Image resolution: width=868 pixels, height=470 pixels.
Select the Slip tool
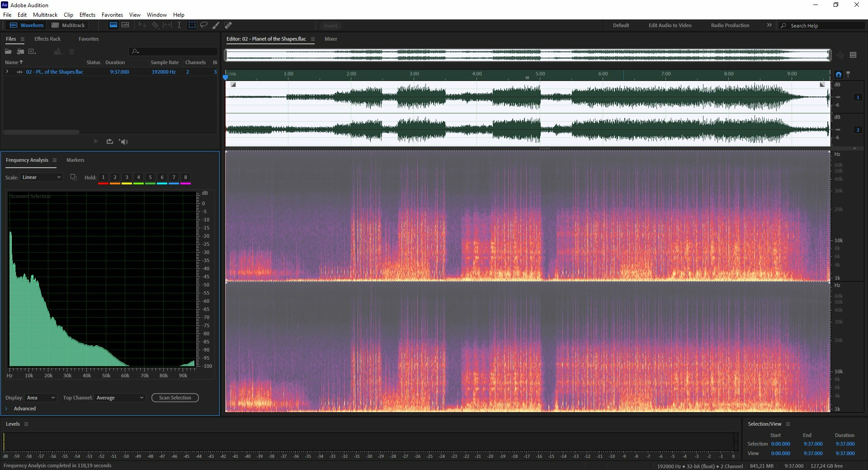point(167,25)
